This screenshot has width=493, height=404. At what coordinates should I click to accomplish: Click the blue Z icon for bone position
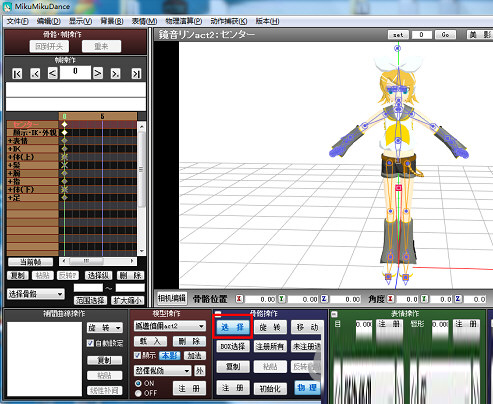click(324, 299)
